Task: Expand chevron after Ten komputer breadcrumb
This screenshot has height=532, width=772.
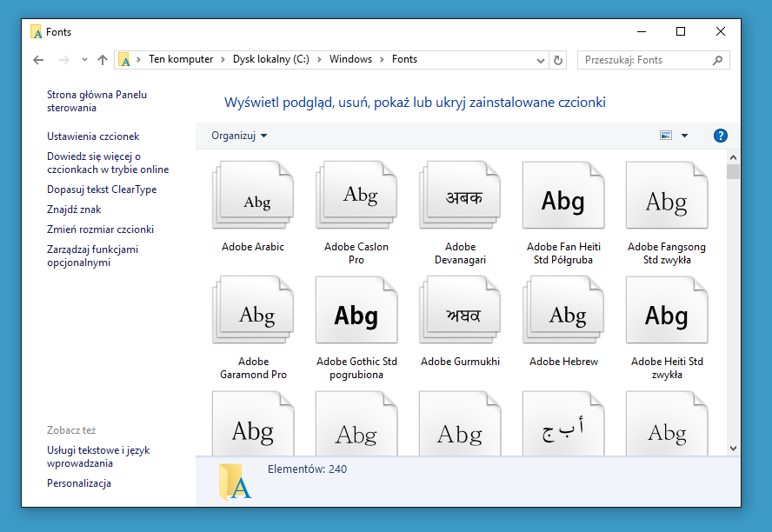Action: [x=223, y=60]
